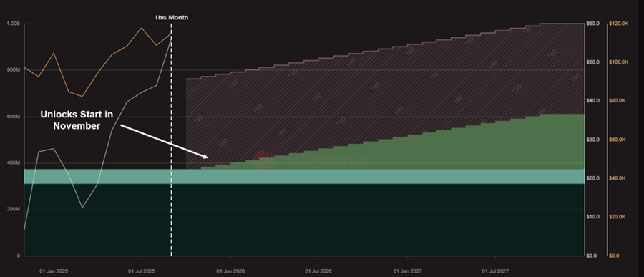The image size is (644, 277).
Task: Click the 200M left axis label
Action: click(x=13, y=209)
